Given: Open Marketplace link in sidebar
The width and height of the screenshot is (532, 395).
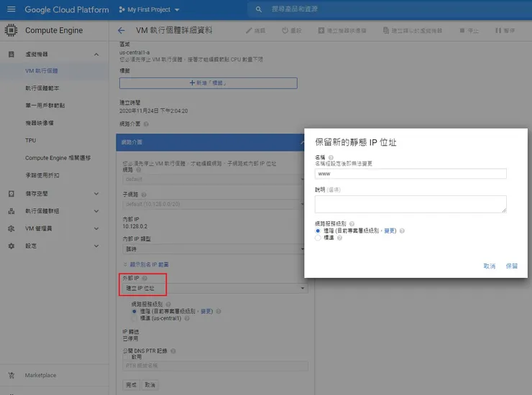Looking at the screenshot, I should coord(40,376).
